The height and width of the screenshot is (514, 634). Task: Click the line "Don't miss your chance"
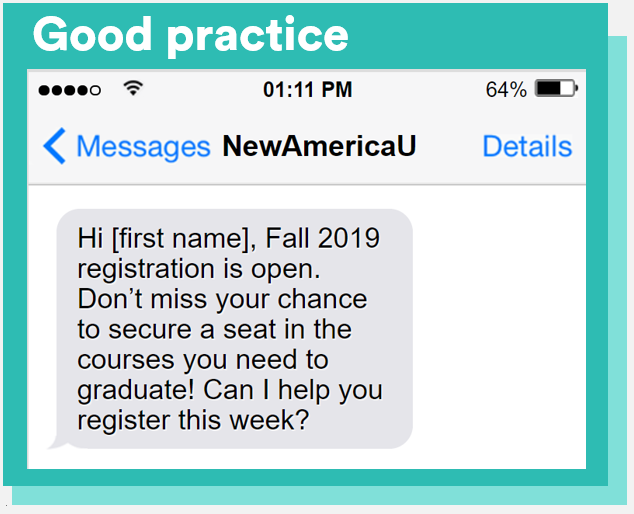click(x=222, y=299)
